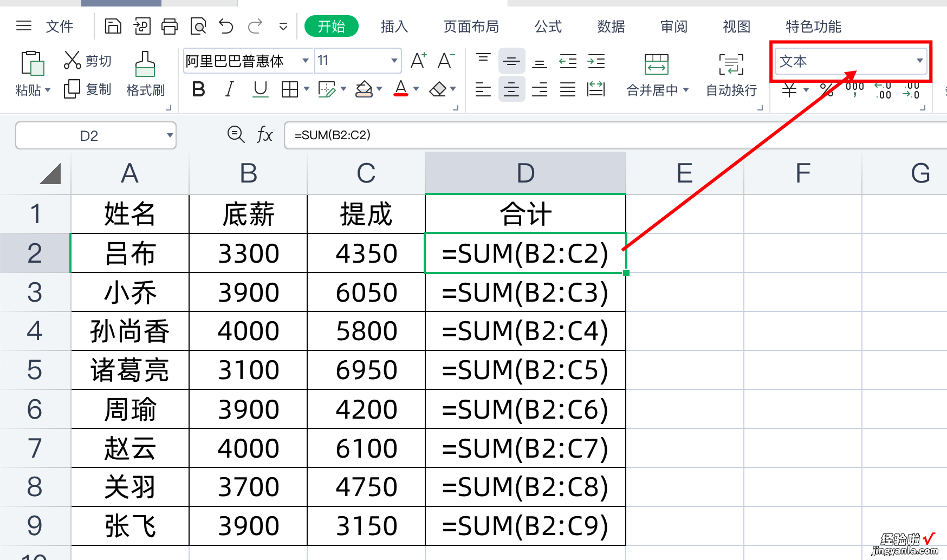The width and height of the screenshot is (947, 560).
Task: Center text horizontally
Action: (x=511, y=89)
